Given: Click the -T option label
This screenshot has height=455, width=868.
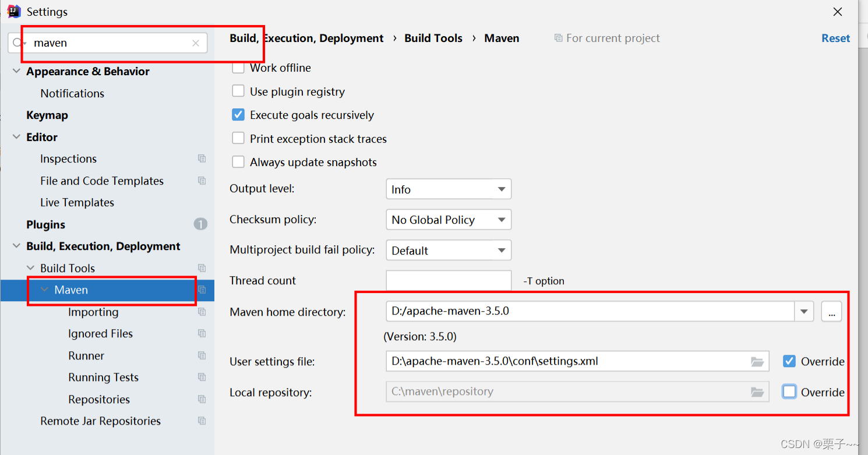Looking at the screenshot, I should (544, 281).
